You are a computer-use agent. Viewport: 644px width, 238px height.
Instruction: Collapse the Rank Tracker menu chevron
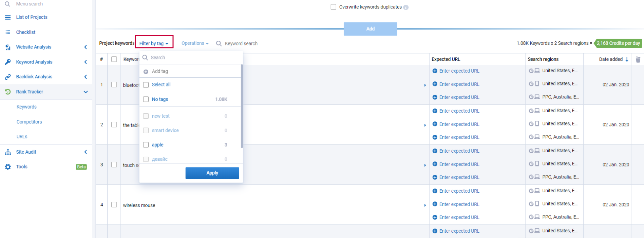click(86, 92)
